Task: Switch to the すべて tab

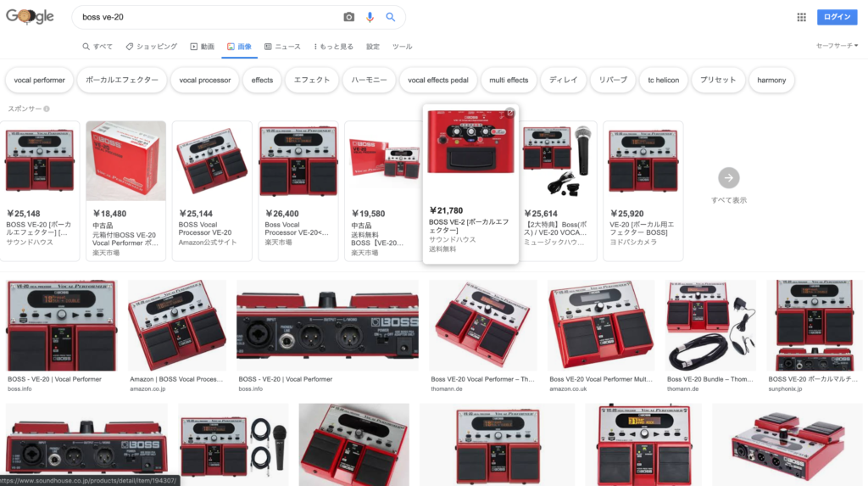Action: click(97, 47)
